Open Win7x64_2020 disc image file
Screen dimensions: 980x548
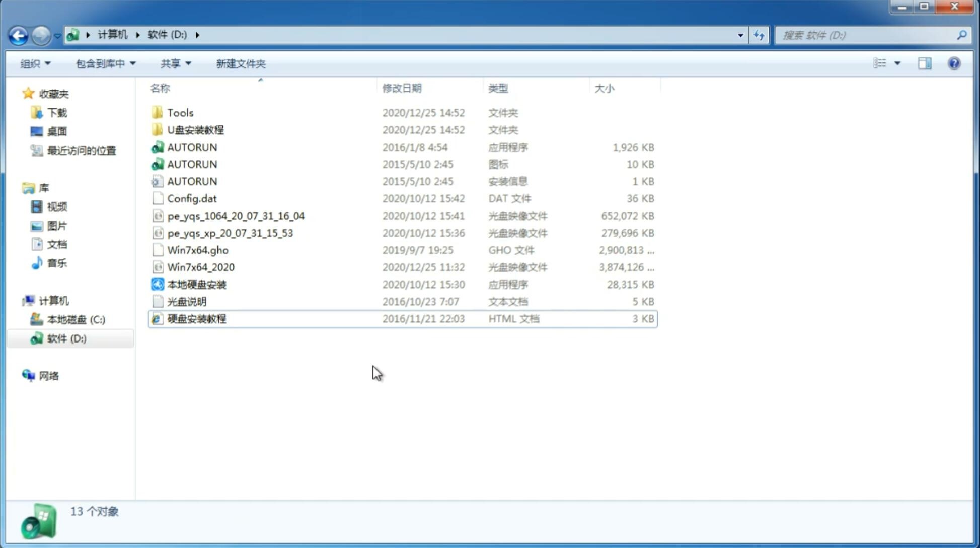click(200, 266)
